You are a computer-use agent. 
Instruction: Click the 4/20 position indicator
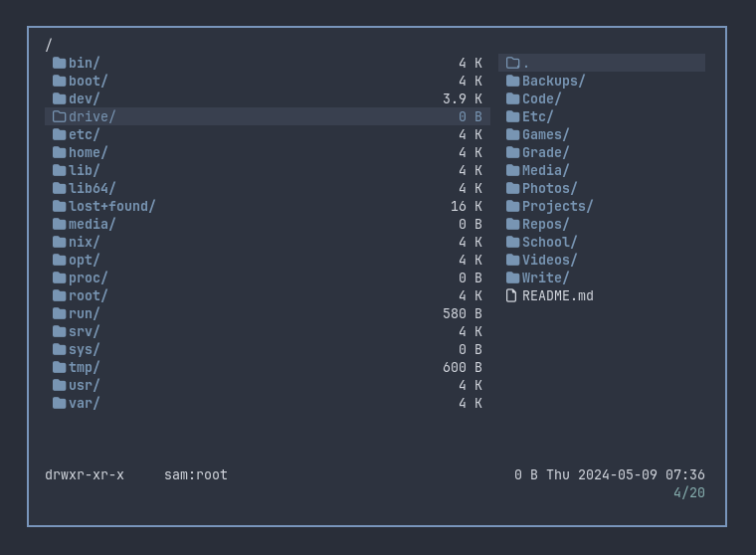[x=689, y=492]
